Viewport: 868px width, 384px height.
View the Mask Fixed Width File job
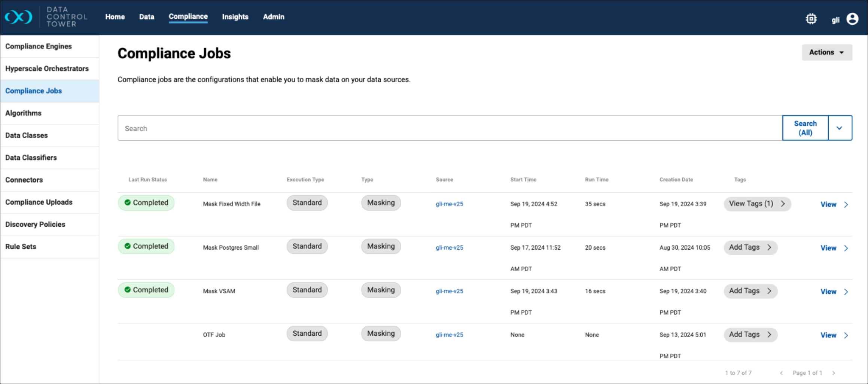[828, 204]
